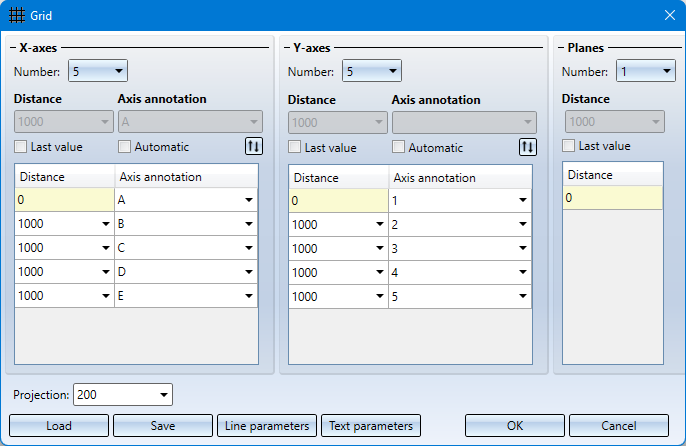Open Planes Number dropdown
Image resolution: width=686 pixels, height=446 pixels.
(x=646, y=71)
